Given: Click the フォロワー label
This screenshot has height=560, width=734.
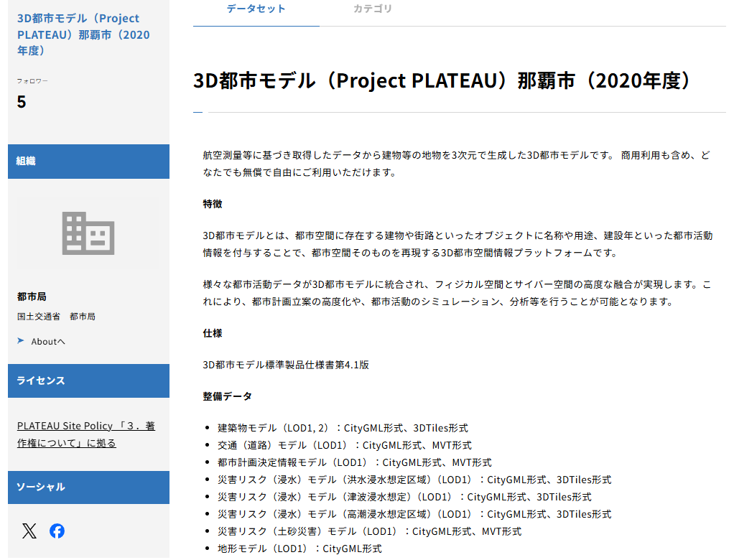Looking at the screenshot, I should [32, 81].
